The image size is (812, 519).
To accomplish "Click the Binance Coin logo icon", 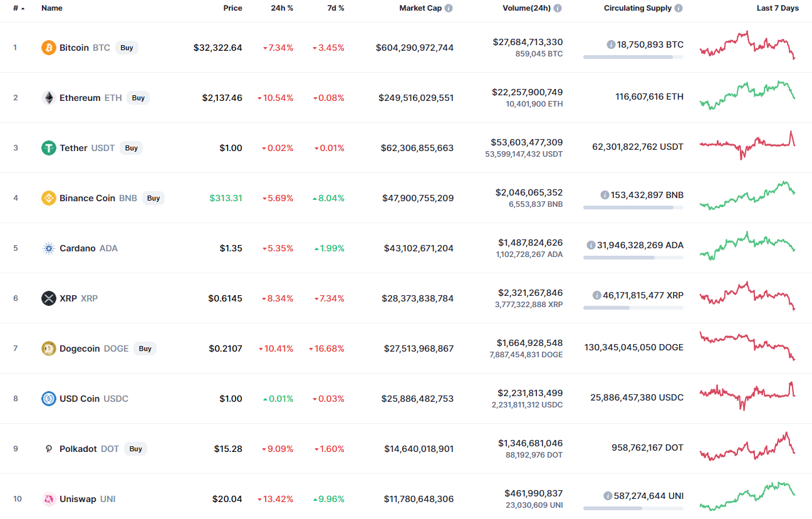I will click(x=48, y=198).
